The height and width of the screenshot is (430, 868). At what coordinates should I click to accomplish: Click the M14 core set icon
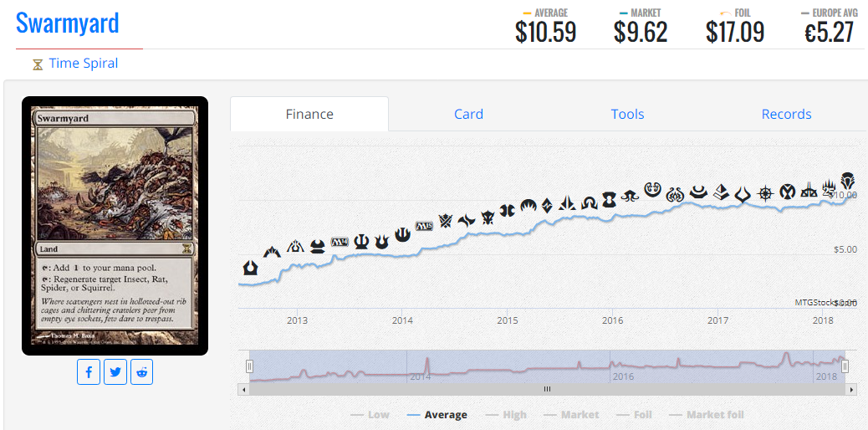(340, 242)
